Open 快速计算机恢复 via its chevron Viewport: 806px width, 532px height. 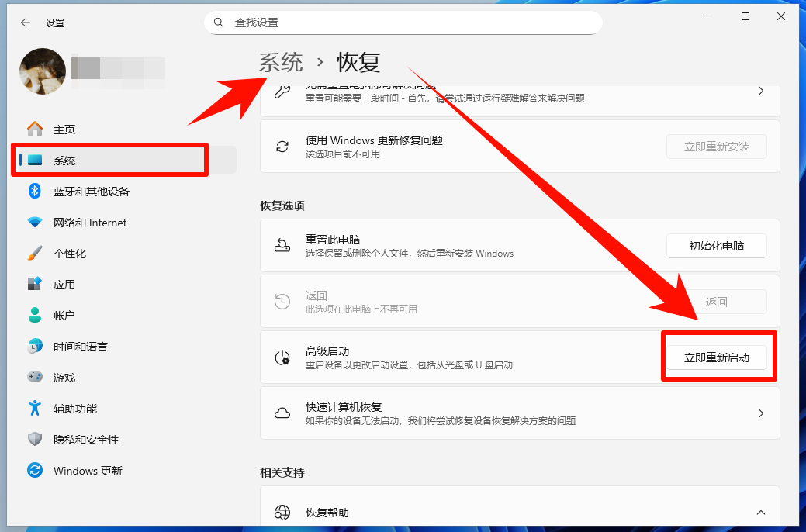coord(761,413)
